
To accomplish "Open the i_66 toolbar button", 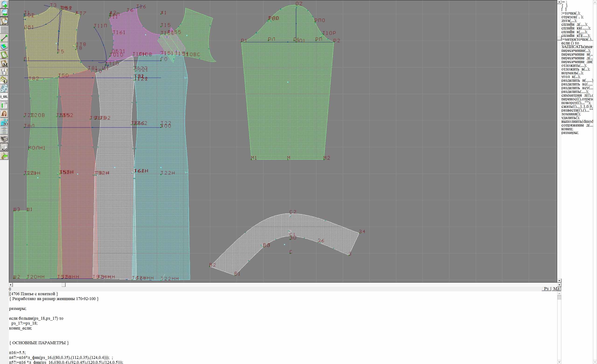I will pos(4,97).
